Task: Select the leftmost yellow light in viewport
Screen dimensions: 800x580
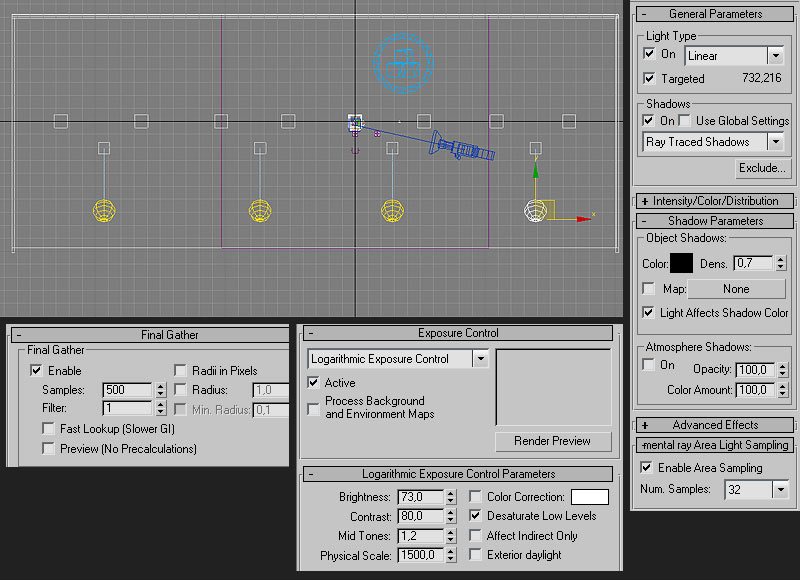Action: coord(104,210)
